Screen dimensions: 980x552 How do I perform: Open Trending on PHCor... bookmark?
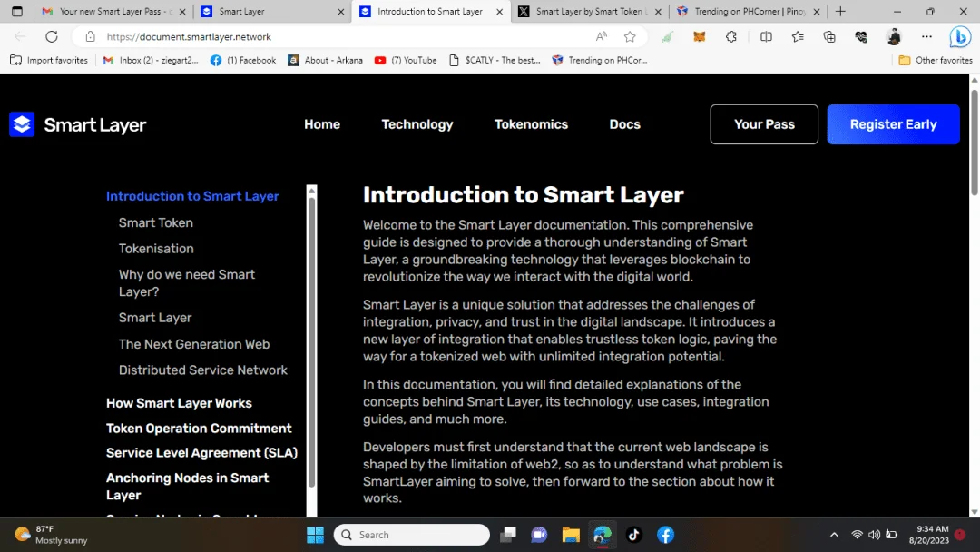(600, 60)
